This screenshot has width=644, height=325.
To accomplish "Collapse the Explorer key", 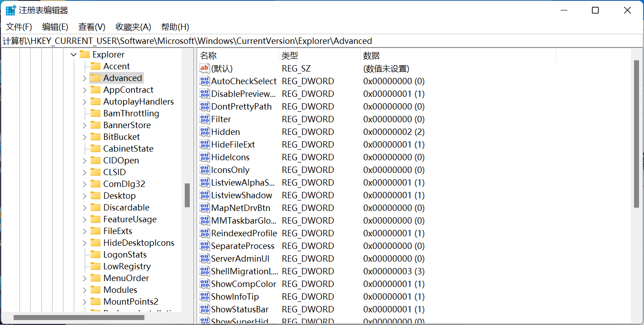I will [x=73, y=54].
